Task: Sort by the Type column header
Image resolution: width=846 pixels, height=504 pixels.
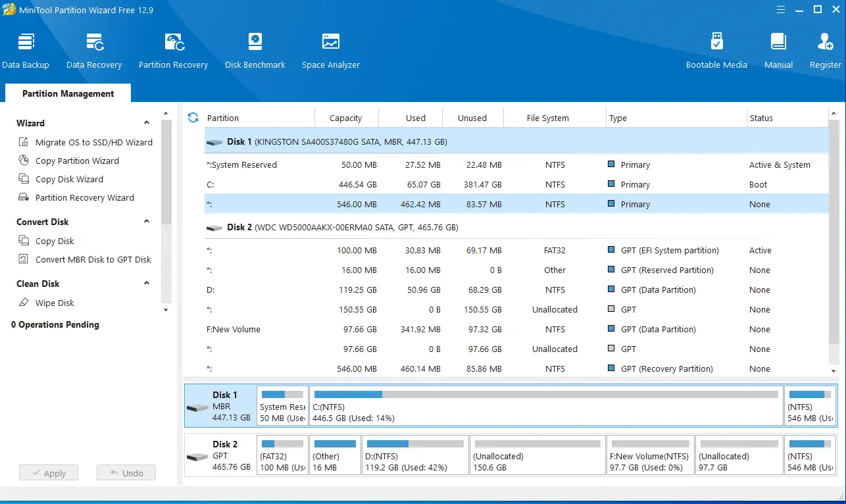Action: [676, 118]
